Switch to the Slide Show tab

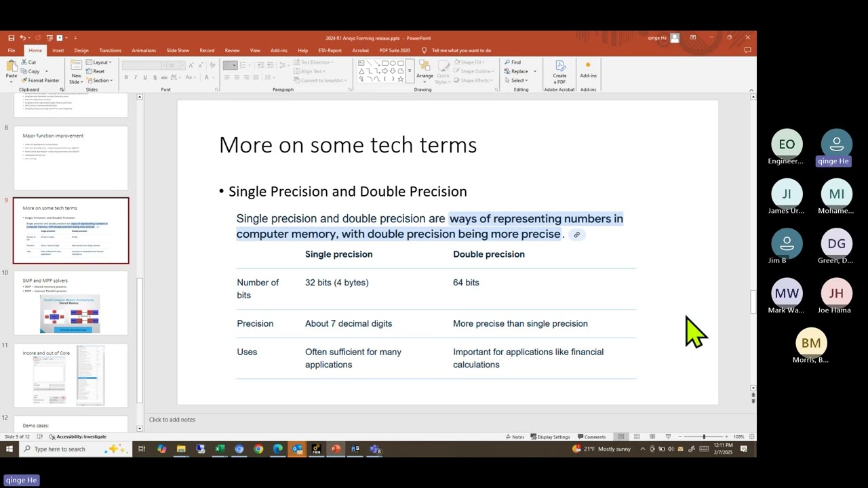point(178,50)
